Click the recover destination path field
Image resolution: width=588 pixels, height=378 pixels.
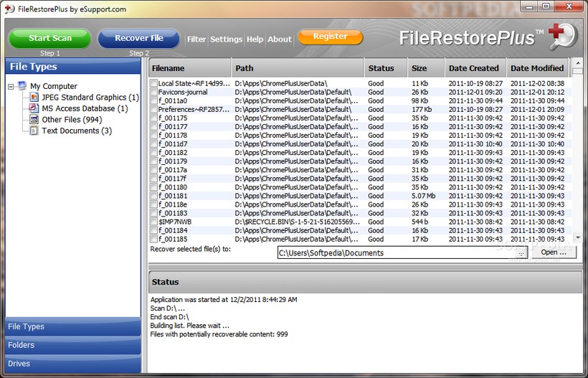point(397,252)
